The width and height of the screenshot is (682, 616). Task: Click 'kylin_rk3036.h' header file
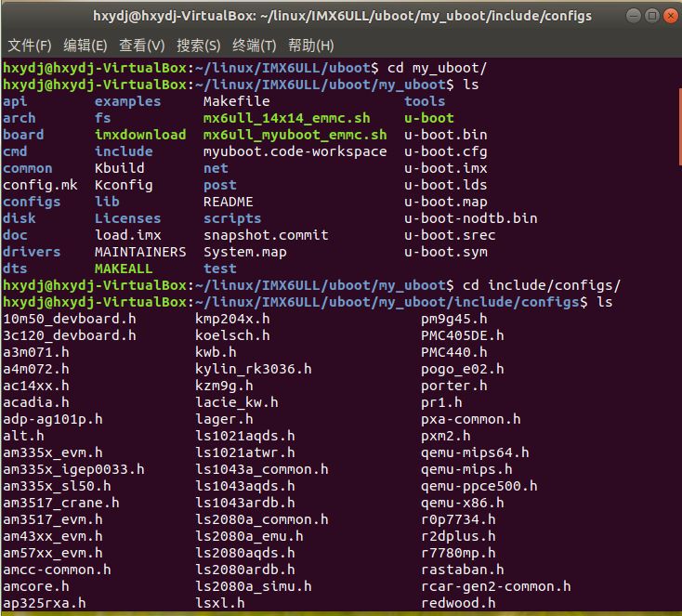254,369
